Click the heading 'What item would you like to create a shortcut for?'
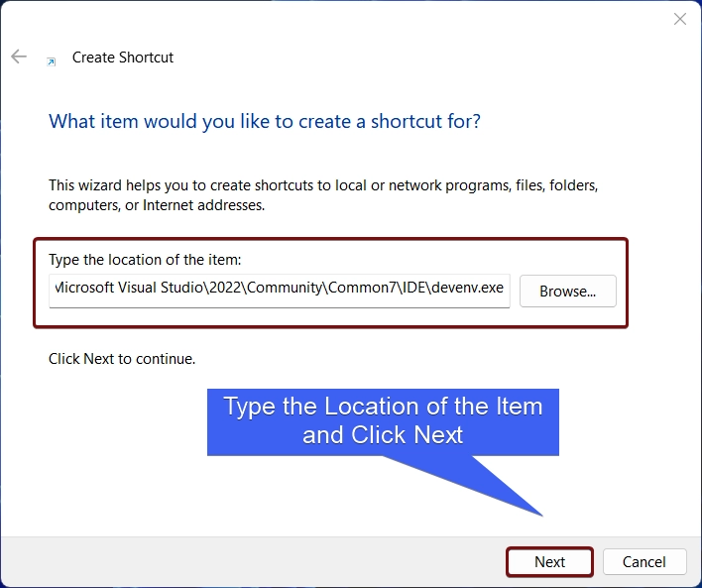This screenshot has height=588, width=702. (265, 121)
